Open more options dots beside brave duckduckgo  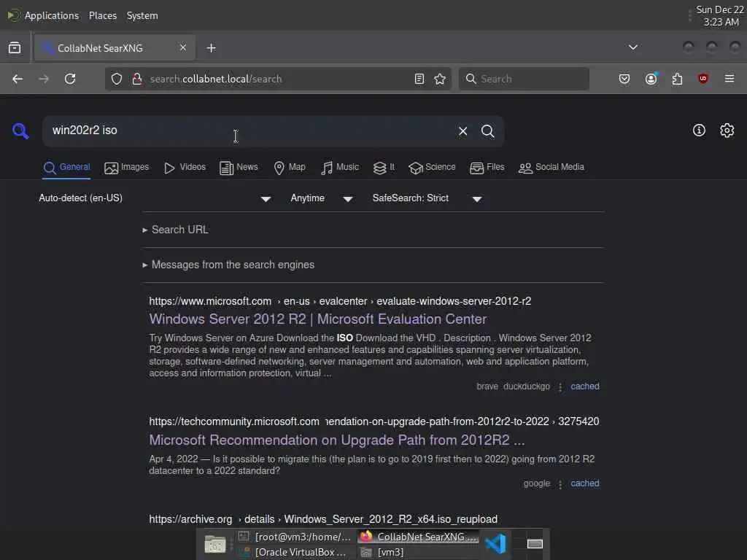pyautogui.click(x=560, y=387)
